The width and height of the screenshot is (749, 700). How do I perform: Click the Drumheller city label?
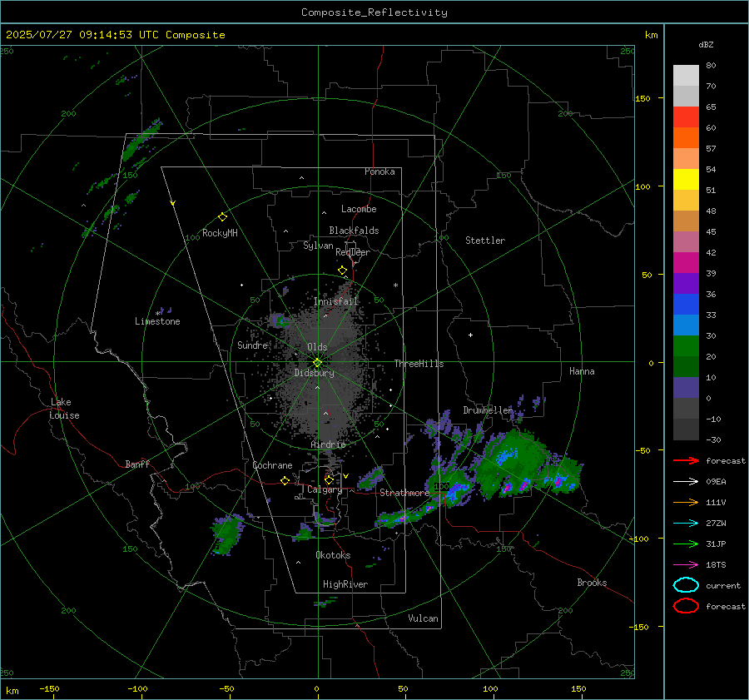pyautogui.click(x=488, y=410)
